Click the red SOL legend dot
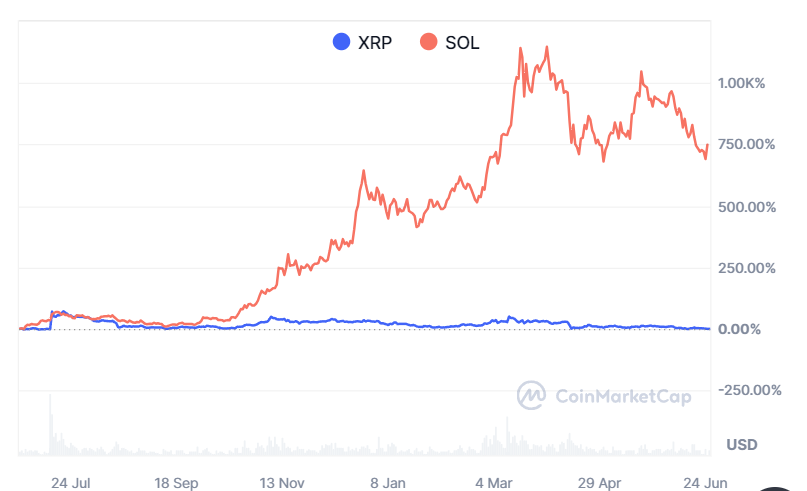 click(x=429, y=42)
